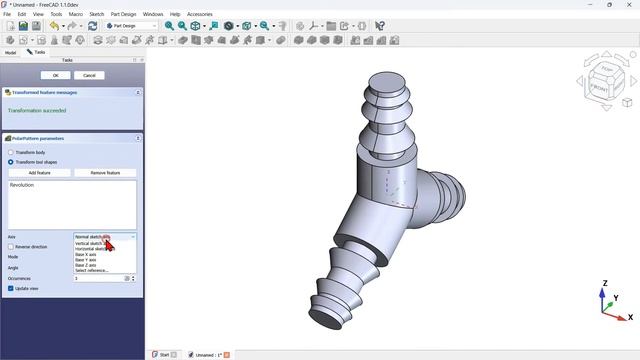640x360 pixels.
Task: Click the navigation cube mini-cube menu
Action: (x=627, y=102)
